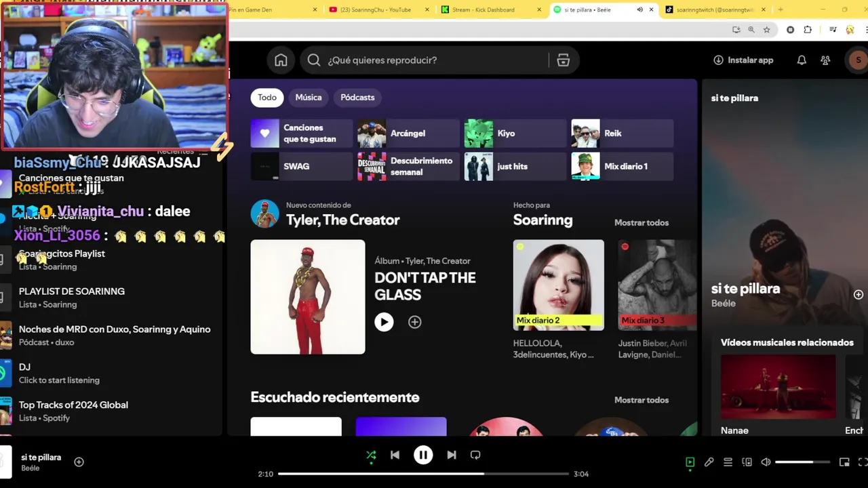
Task: Open Noches de MRD podcast in library
Action: point(111,335)
